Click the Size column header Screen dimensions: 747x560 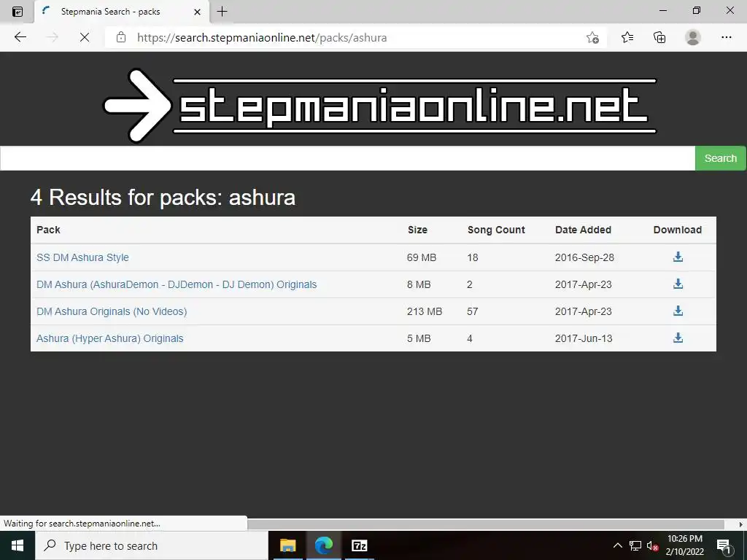417,230
